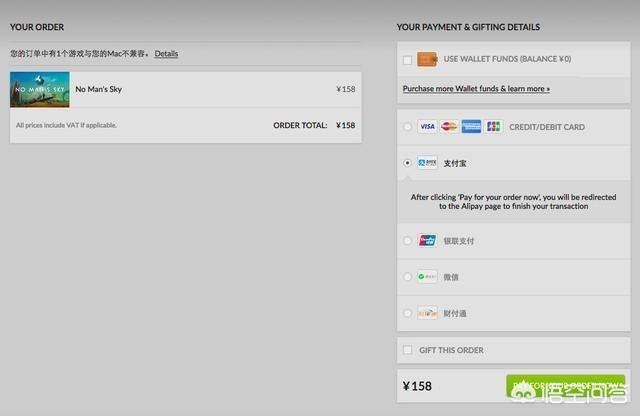
Task: Click the Mastercard logo
Action: 449,127
